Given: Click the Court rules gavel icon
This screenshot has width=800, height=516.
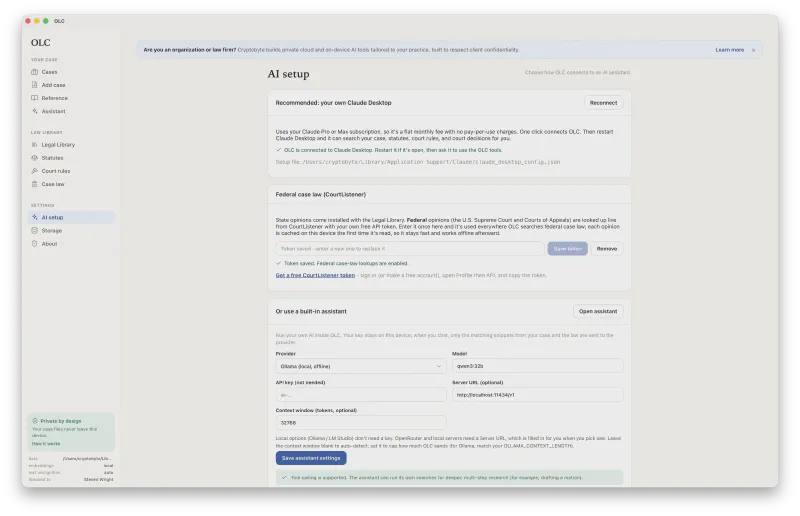Looking at the screenshot, I should [x=35, y=171].
